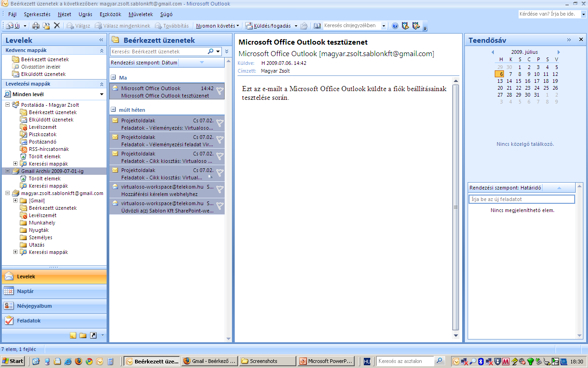
Task: Click the flag on the 14:42 tesztüzenet
Action: tap(220, 91)
